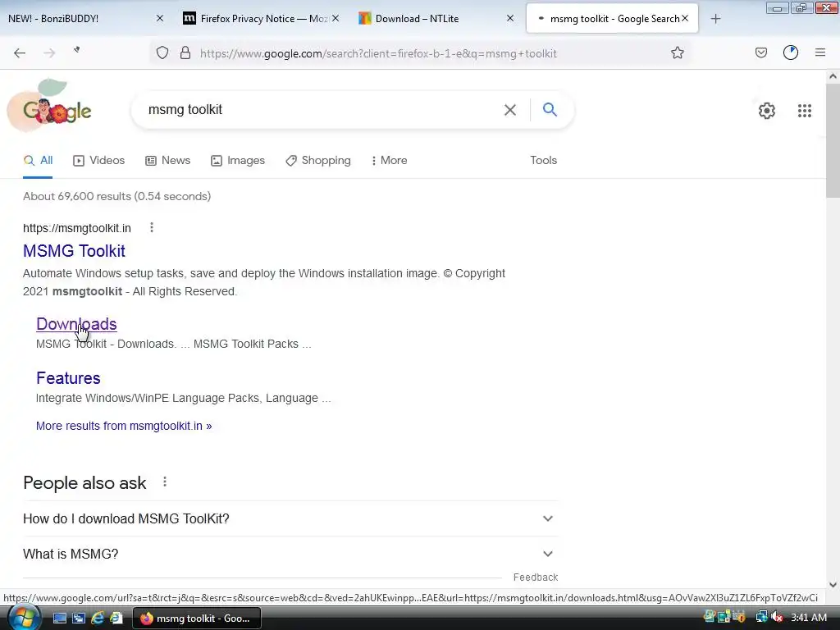
Task: Open the Firefox hamburger application menu
Action: [820, 52]
